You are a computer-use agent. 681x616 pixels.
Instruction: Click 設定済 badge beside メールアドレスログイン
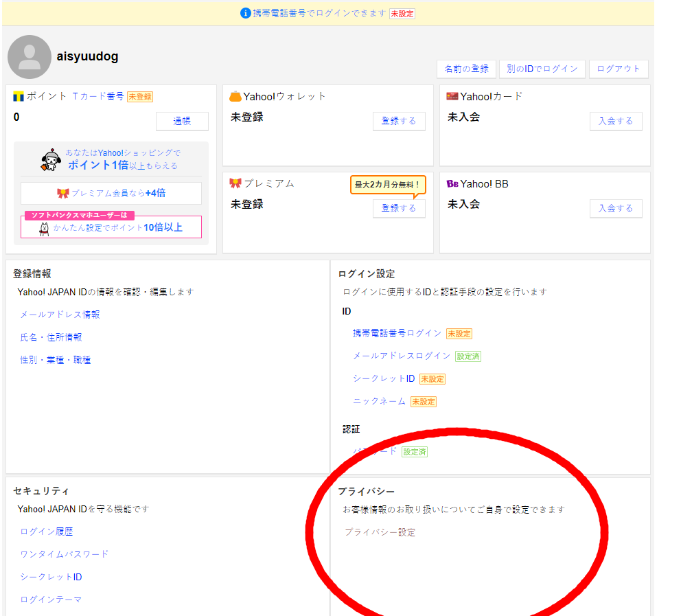point(468,356)
